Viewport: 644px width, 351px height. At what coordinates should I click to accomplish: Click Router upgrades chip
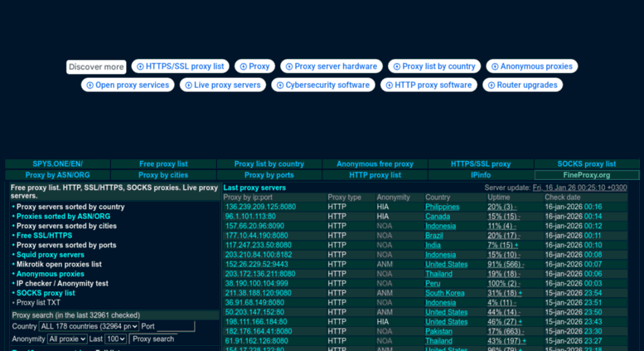(522, 85)
